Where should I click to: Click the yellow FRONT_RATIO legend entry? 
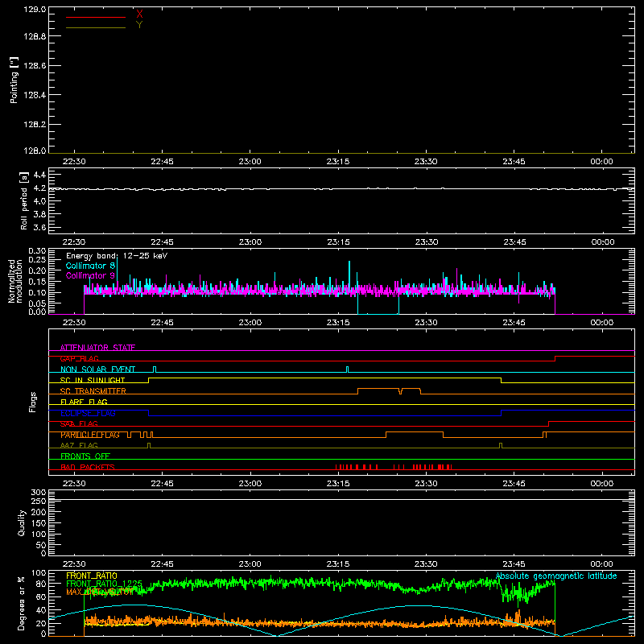91,576
